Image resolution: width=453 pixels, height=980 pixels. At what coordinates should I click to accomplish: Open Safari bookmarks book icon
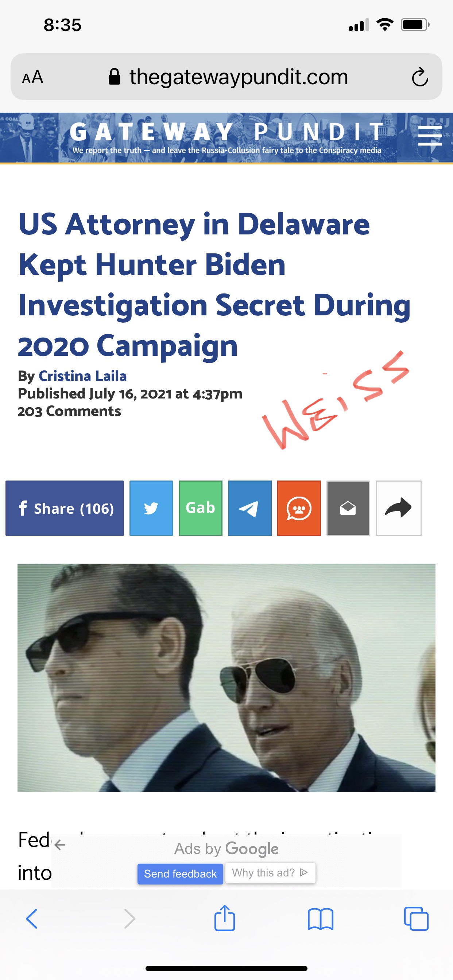pos(321,919)
